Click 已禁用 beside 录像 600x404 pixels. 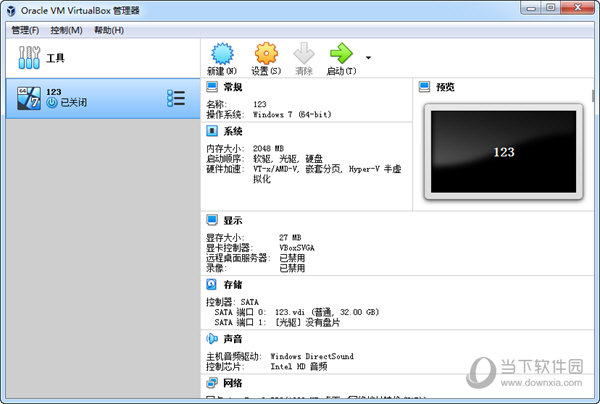tap(292, 268)
